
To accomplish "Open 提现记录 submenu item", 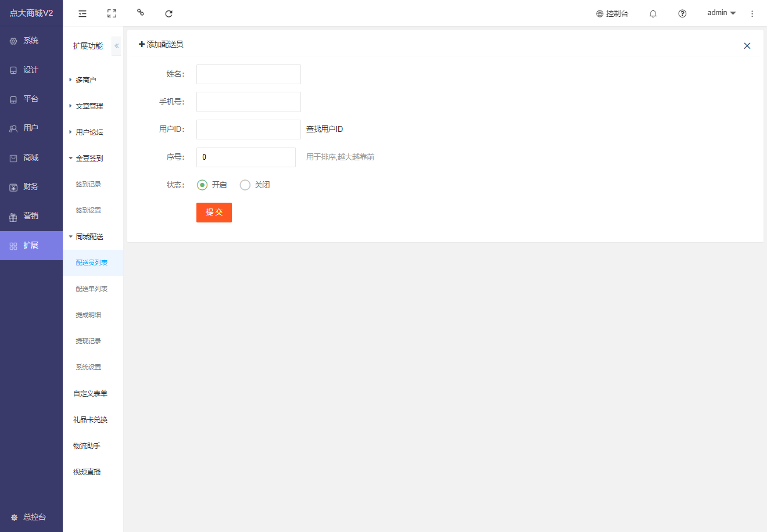I will [93, 341].
